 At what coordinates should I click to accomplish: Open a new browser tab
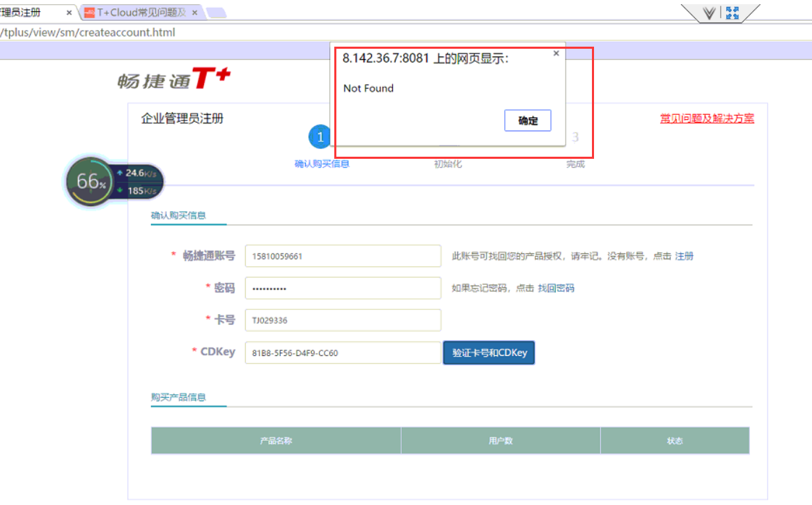tap(217, 13)
